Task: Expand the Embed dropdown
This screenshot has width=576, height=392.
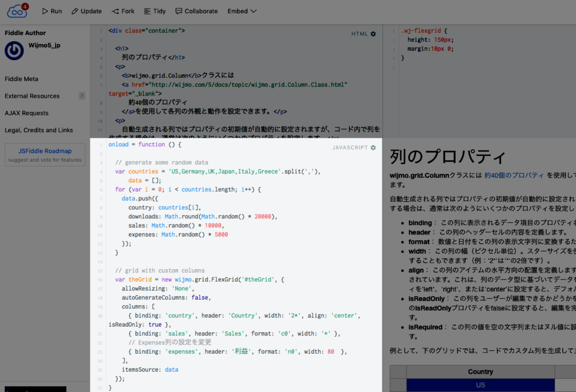Action: [x=242, y=11]
